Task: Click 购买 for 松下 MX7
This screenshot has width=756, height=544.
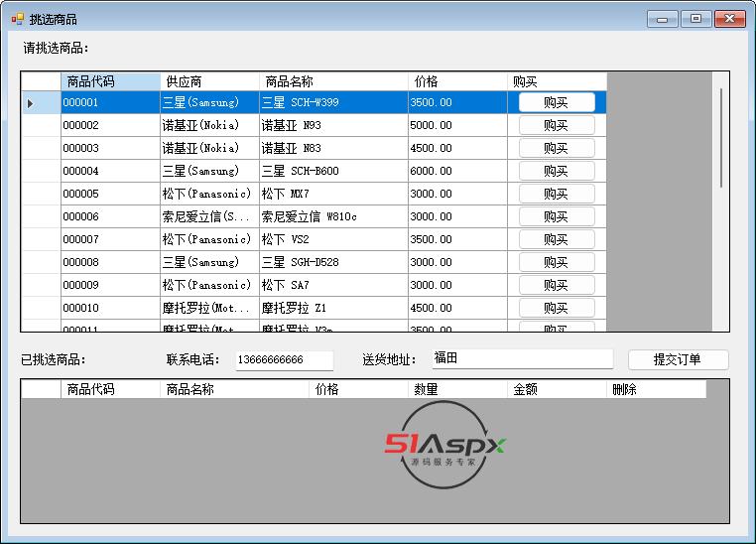Action: tap(557, 194)
